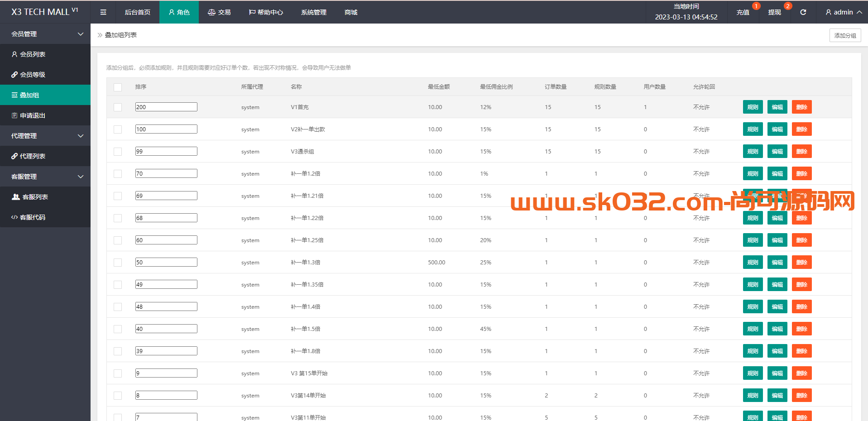This screenshot has height=421, width=868.
Task: Open the 提现 withdrawal notifications
Action: coord(774,12)
